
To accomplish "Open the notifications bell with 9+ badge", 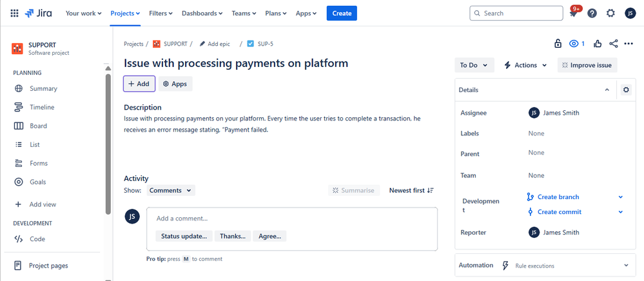I will (x=573, y=13).
